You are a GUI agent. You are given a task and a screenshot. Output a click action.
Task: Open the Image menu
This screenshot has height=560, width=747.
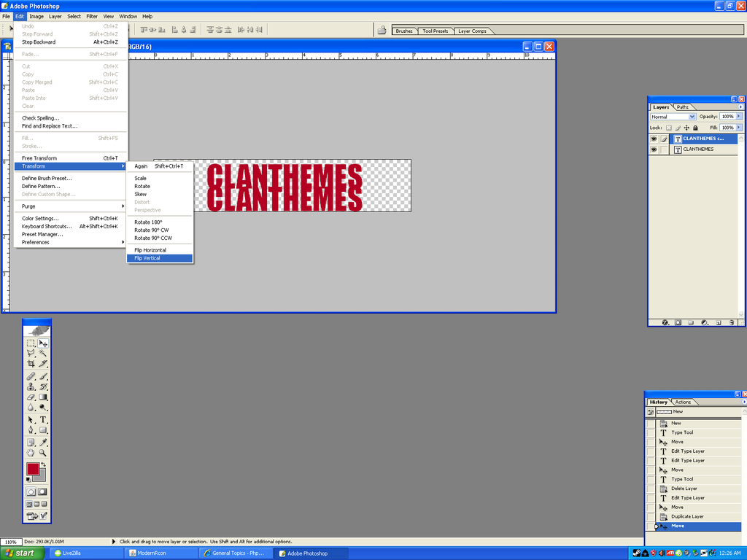coord(36,16)
